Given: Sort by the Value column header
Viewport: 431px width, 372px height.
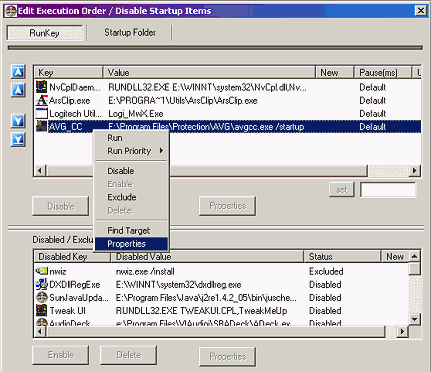Looking at the screenshot, I should point(209,72).
